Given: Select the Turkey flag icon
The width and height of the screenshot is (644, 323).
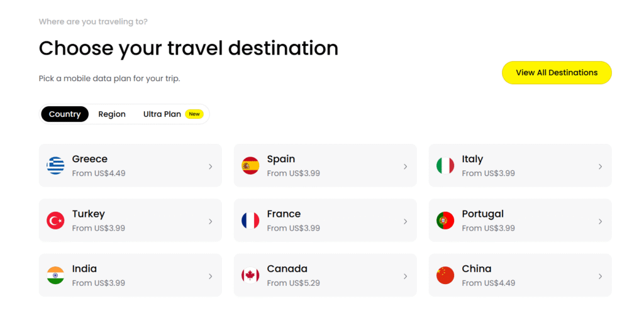Looking at the screenshot, I should [x=55, y=221].
